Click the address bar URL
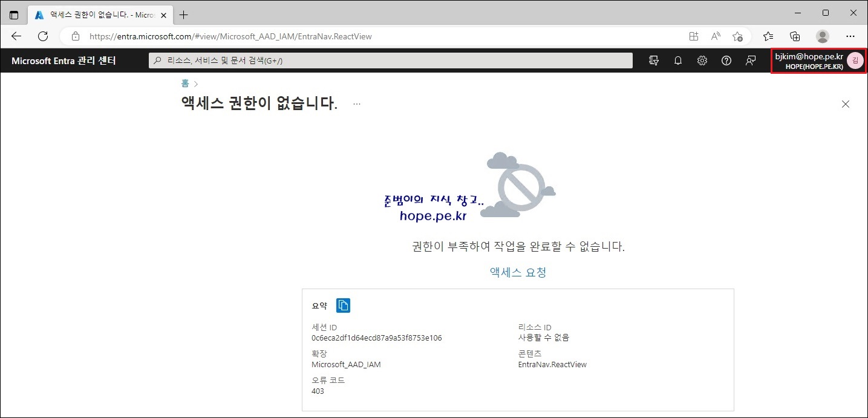Viewport: 868px width, 418px height. [230, 36]
